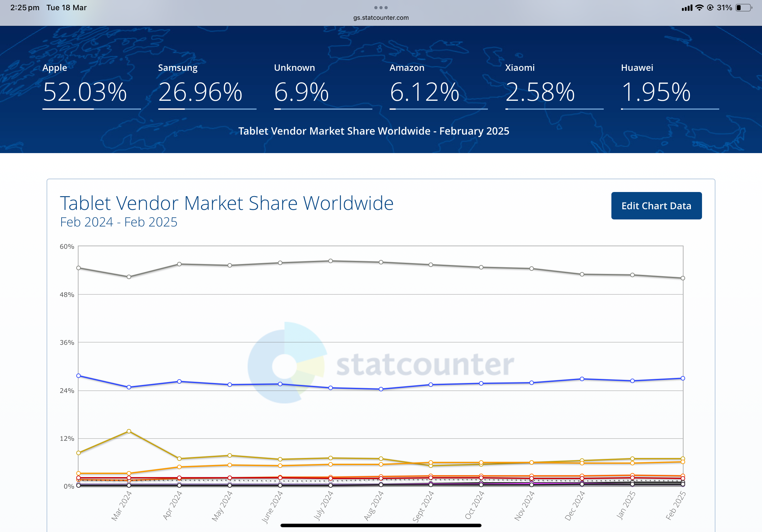Viewport: 762px width, 532px height.
Task: Tap the Wi-Fi status icon
Action: click(x=699, y=8)
